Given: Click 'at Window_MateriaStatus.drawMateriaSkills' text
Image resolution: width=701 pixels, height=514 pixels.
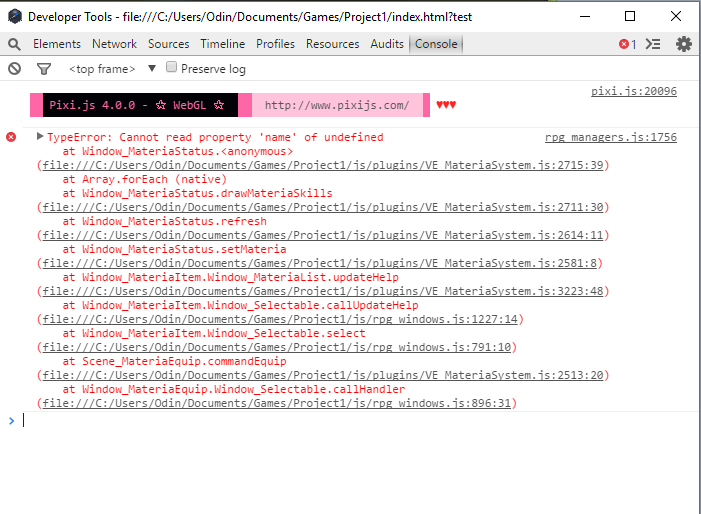Looking at the screenshot, I should (197, 193).
